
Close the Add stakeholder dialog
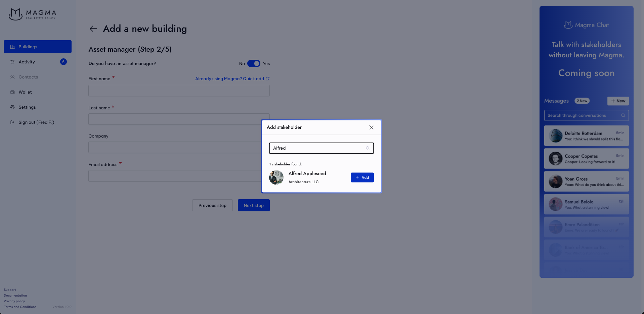[x=371, y=127]
